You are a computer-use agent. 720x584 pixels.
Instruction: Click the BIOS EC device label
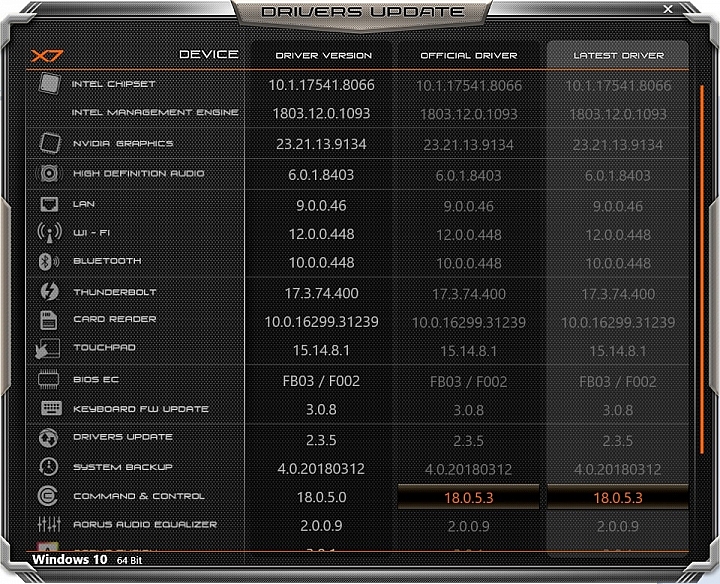point(96,380)
